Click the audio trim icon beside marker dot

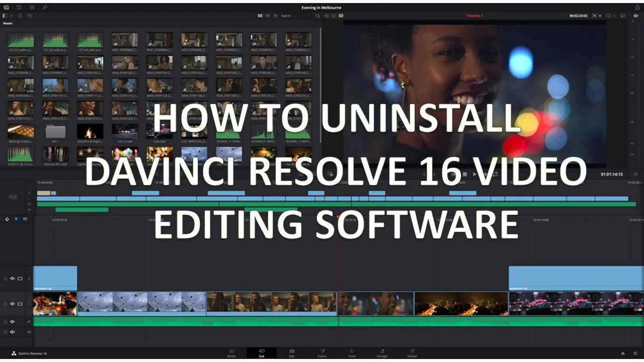pos(25,219)
